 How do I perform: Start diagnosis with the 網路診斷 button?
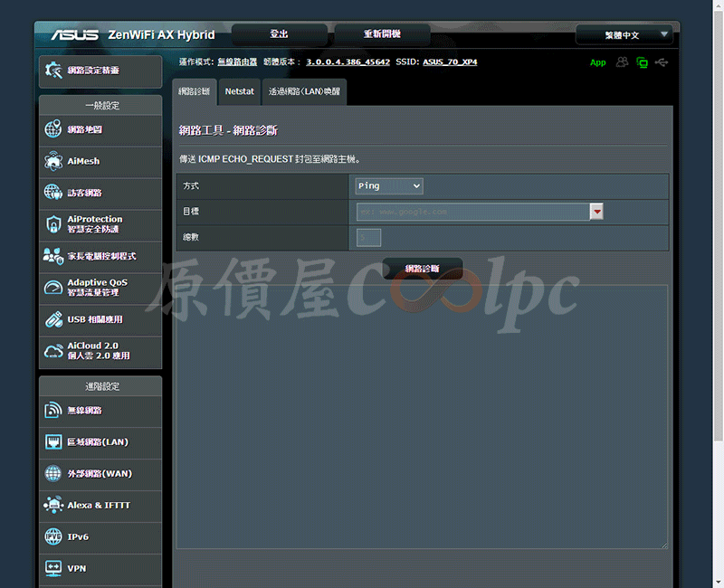[x=423, y=269]
